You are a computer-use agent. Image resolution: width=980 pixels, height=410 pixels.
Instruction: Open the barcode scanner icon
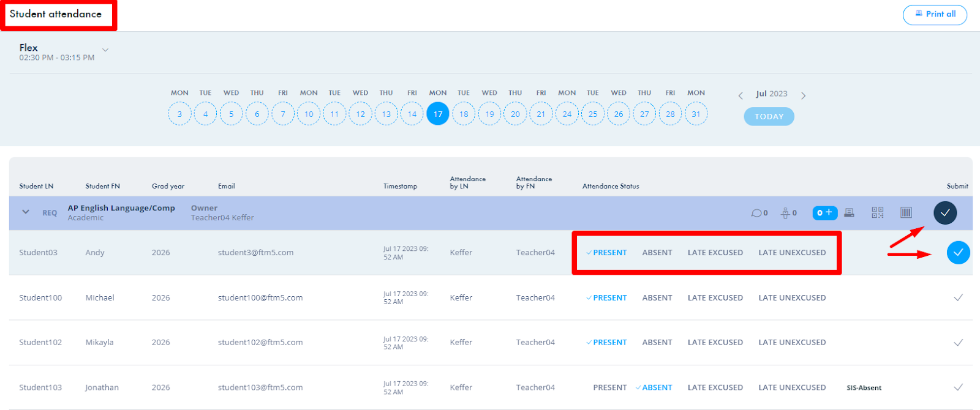click(x=906, y=212)
